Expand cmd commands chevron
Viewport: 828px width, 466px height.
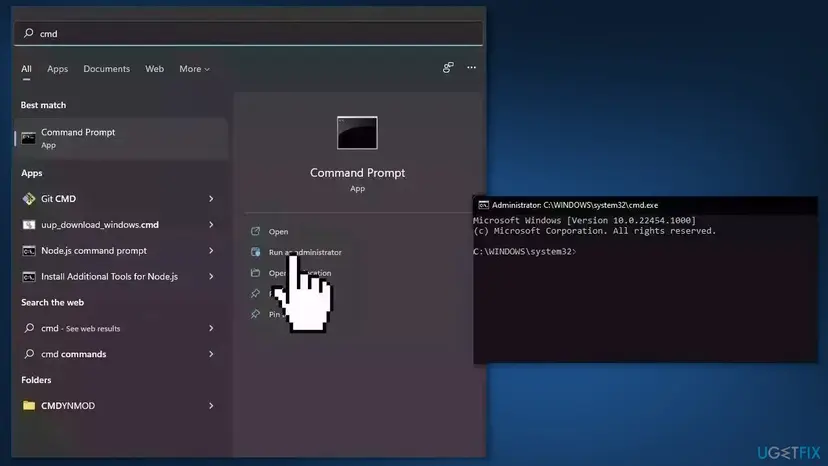(211, 354)
